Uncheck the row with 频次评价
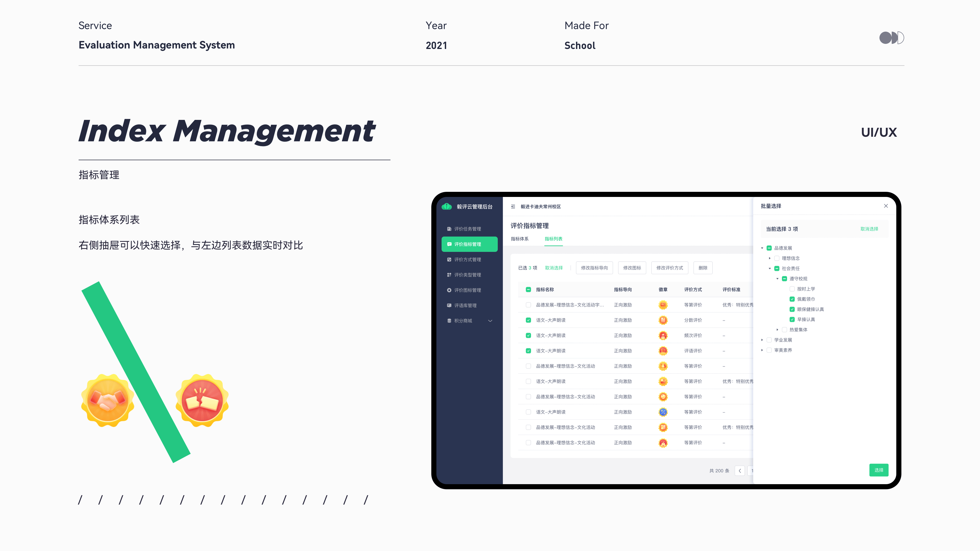The height and width of the screenshot is (551, 980). pyautogui.click(x=528, y=335)
